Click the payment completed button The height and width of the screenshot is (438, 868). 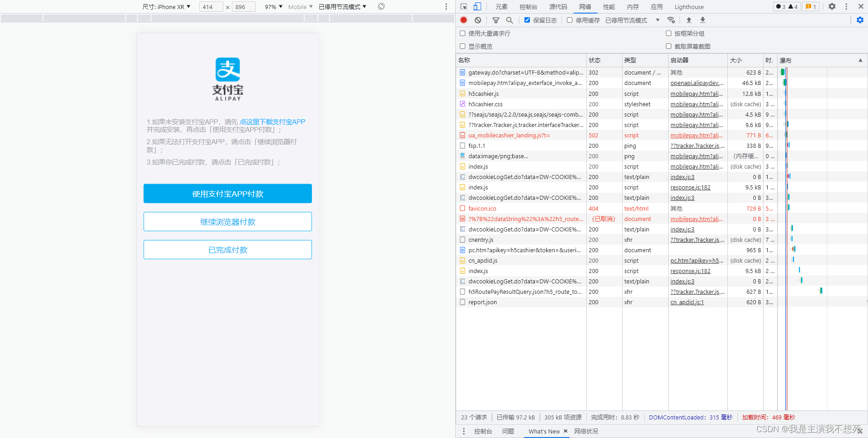click(228, 250)
